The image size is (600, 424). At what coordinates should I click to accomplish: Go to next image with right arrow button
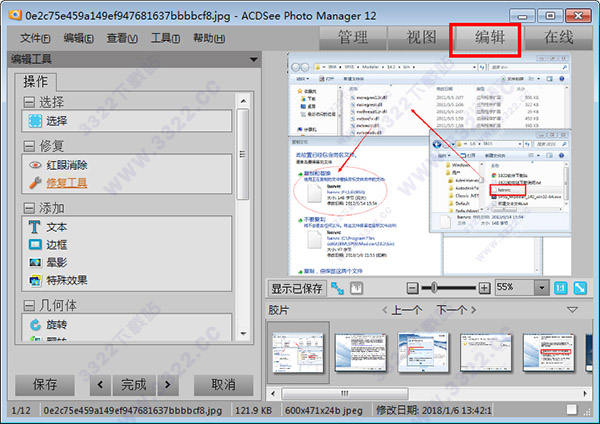coord(168,385)
